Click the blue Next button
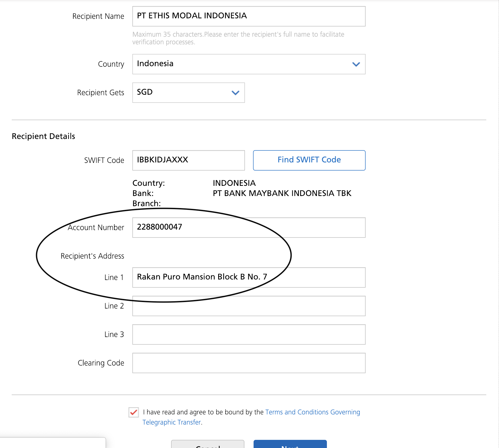Viewport: 499px width, 448px height. 290,444
